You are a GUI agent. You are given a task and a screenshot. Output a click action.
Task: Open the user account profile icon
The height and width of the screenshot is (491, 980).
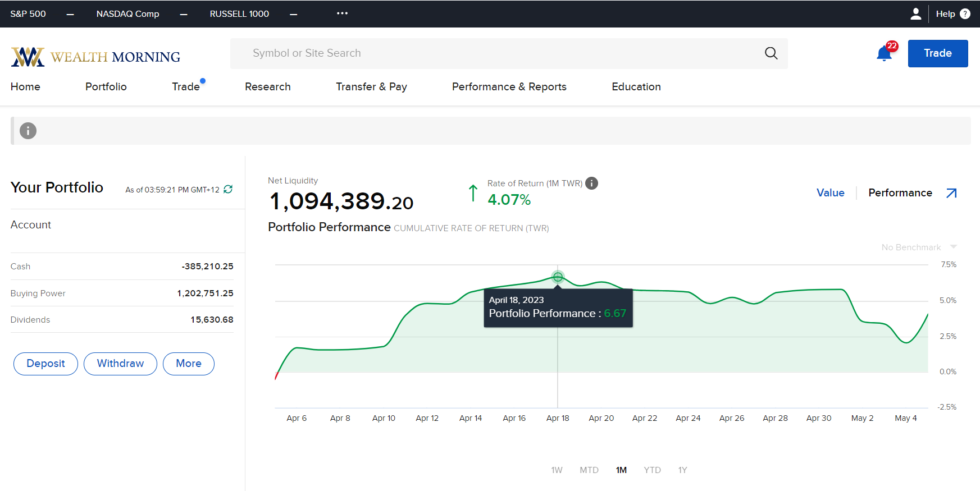click(x=915, y=14)
